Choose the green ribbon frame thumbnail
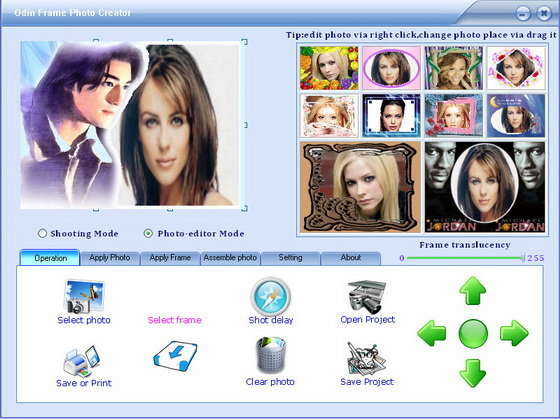This screenshot has height=420, width=560. click(x=454, y=68)
